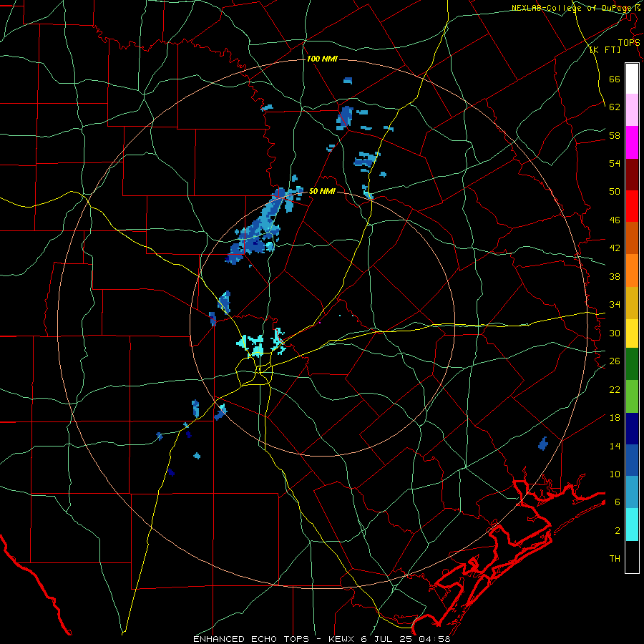Click the "TH" threshold legend label

coord(615,558)
